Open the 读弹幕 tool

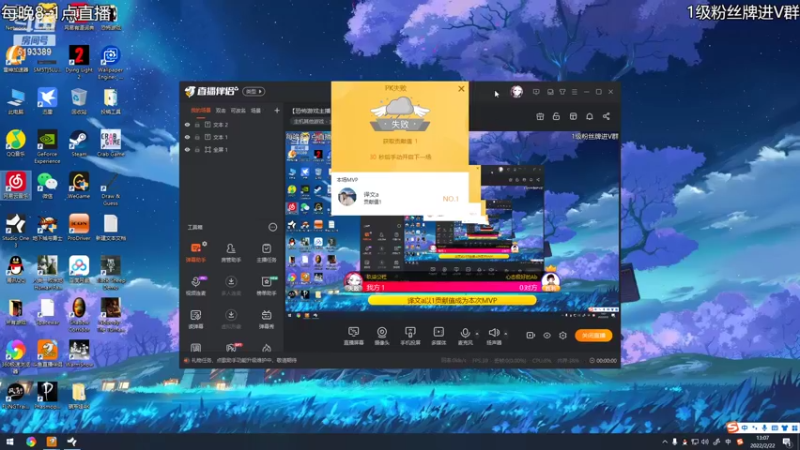pyautogui.click(x=195, y=319)
